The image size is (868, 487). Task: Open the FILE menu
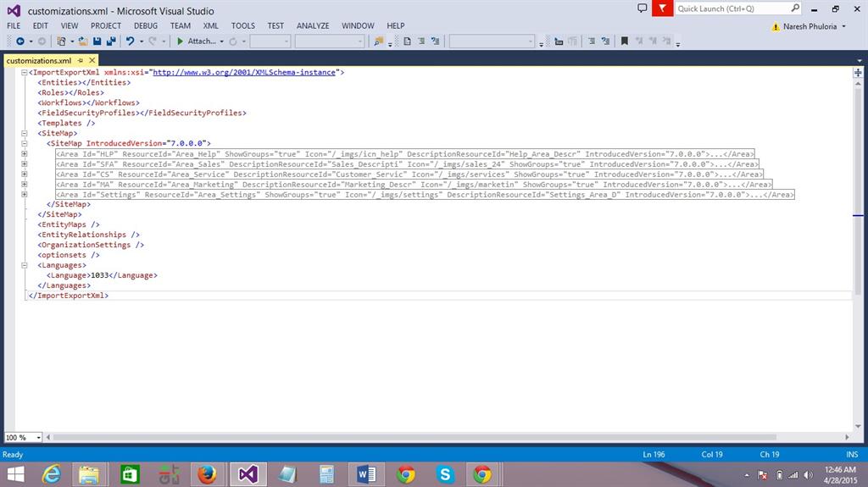pos(14,26)
